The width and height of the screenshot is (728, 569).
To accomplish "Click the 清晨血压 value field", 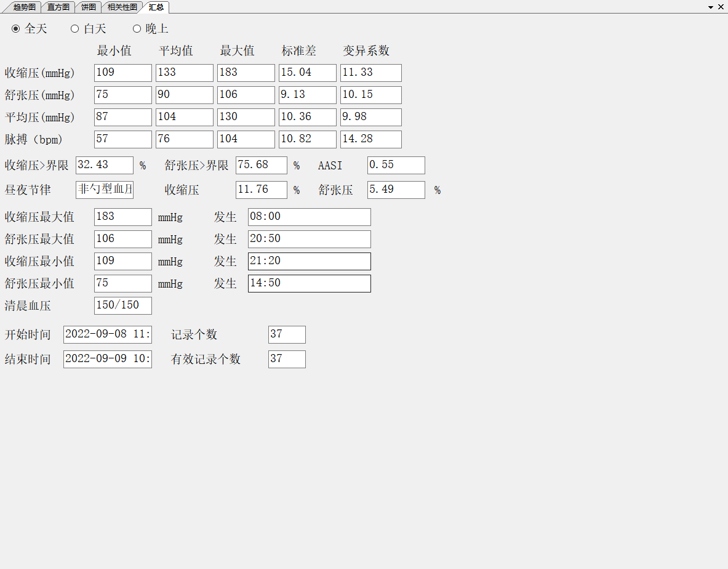I will (x=123, y=305).
